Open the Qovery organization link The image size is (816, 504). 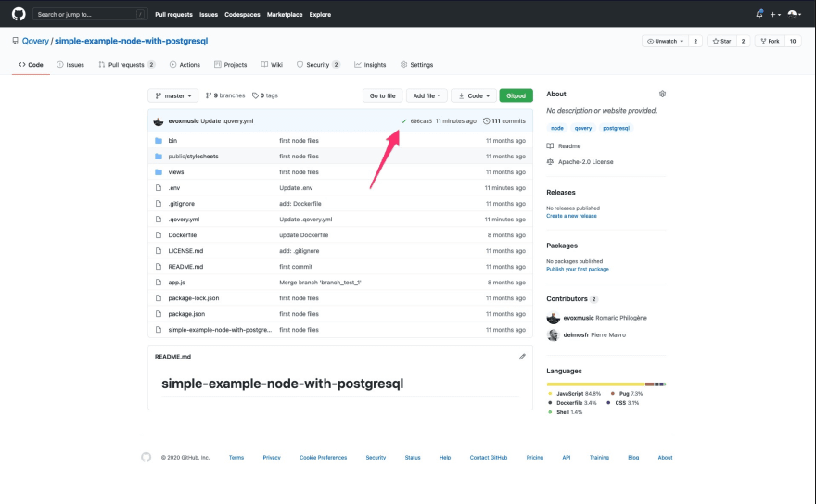pyautogui.click(x=35, y=41)
